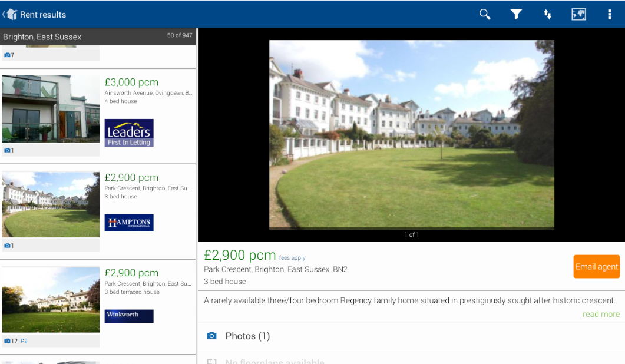The height and width of the screenshot is (364, 625).
Task: Select the Brighton, East Sussex header row
Action: click(x=98, y=37)
